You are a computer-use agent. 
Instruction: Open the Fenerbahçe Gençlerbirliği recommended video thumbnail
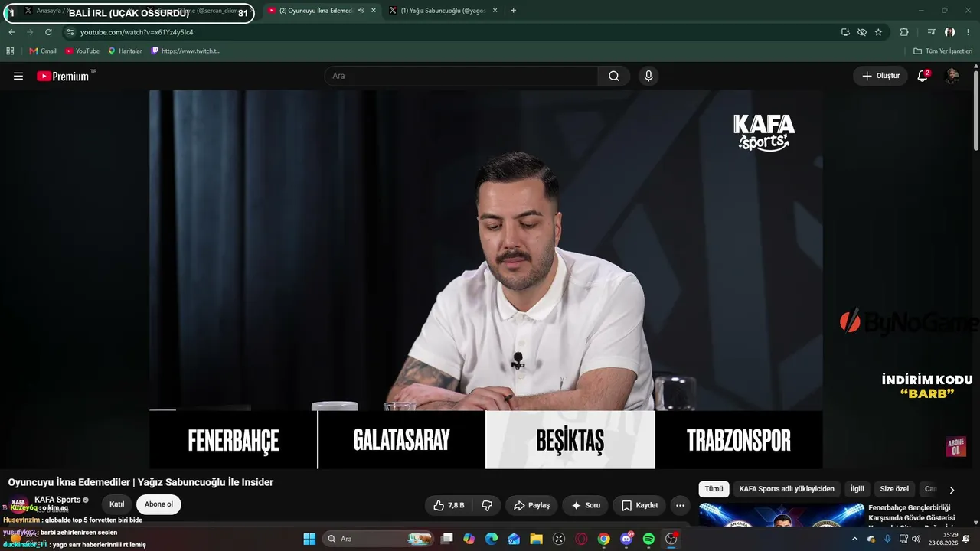tap(781, 516)
